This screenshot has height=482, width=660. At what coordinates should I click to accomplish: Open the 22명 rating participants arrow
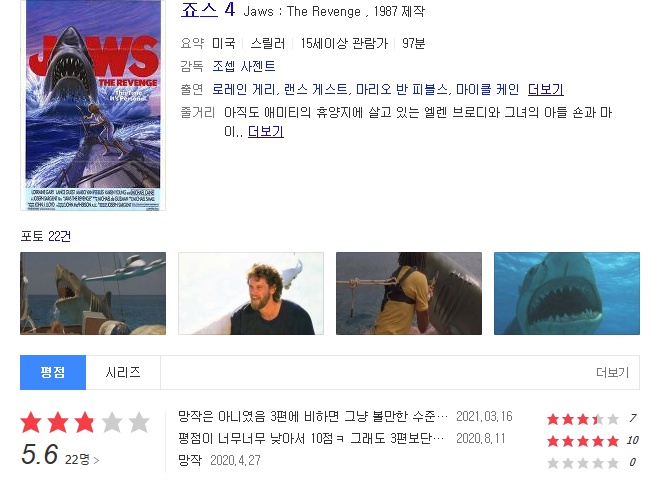click(82, 460)
